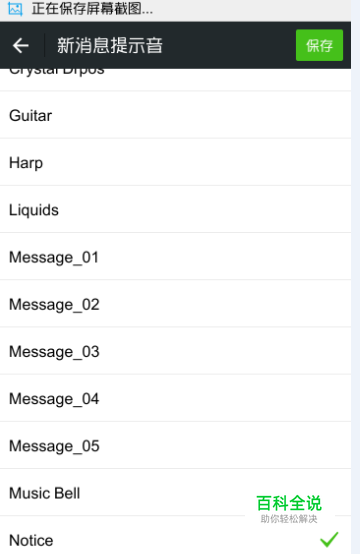Pick the Message_01 alert sound
The image size is (360, 554).
(175, 257)
